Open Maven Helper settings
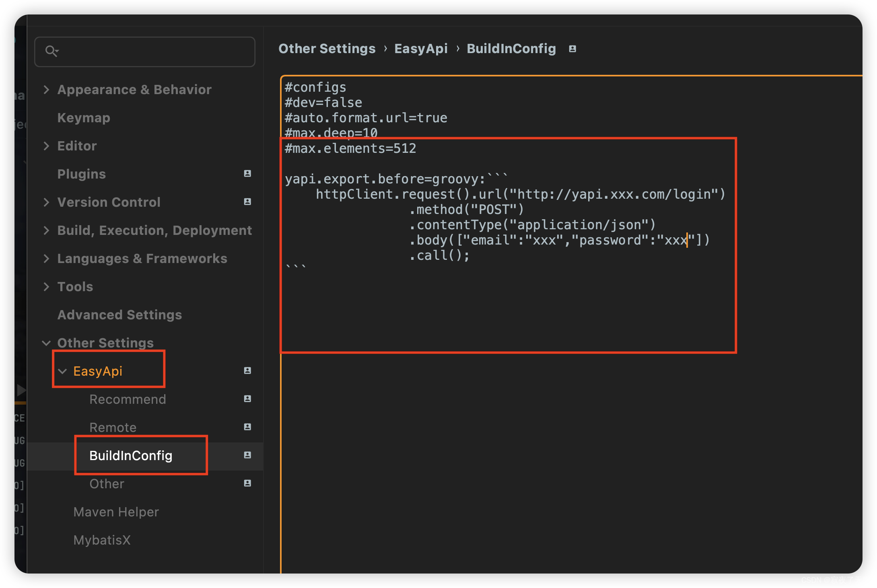Viewport: 877px width, 588px height. pyautogui.click(x=116, y=512)
